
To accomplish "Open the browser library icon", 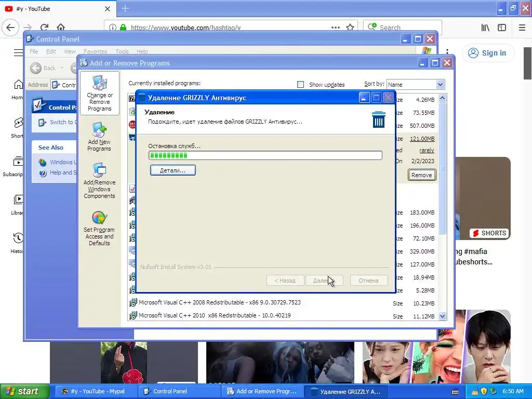I will [485, 28].
